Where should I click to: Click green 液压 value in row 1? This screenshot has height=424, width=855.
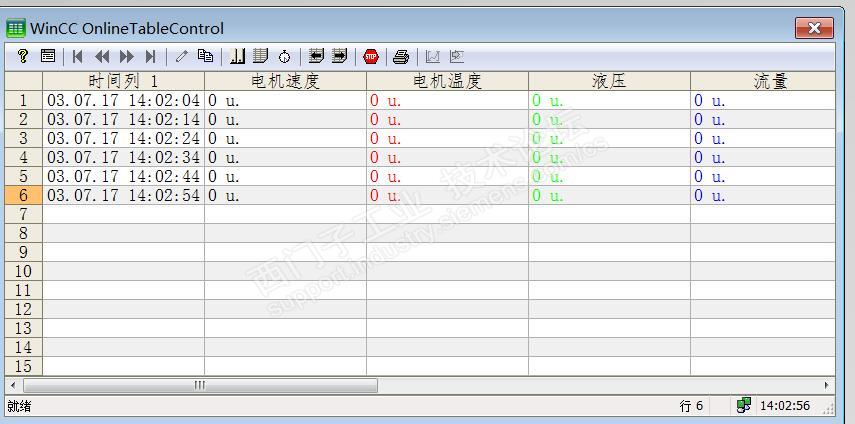click(548, 101)
